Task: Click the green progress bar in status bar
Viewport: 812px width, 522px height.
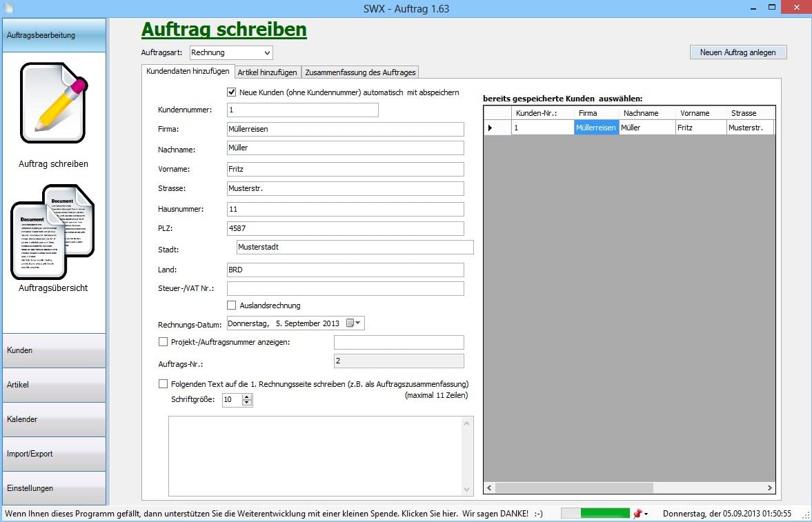Action: [604, 514]
